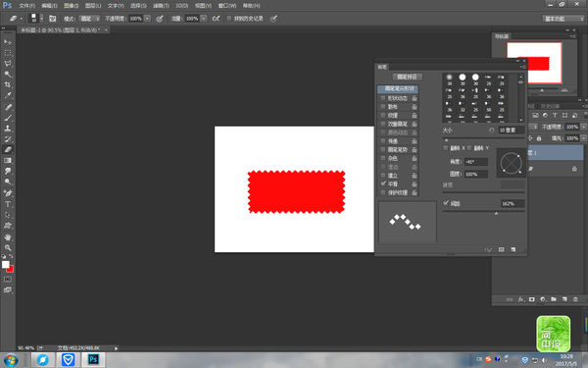This screenshot has width=588, height=368.
Task: Toggle Quick Mask mode
Action: 8,280
